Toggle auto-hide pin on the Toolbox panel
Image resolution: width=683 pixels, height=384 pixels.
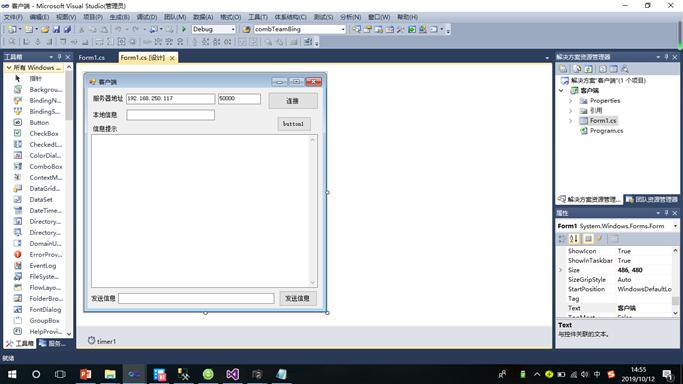click(59, 57)
